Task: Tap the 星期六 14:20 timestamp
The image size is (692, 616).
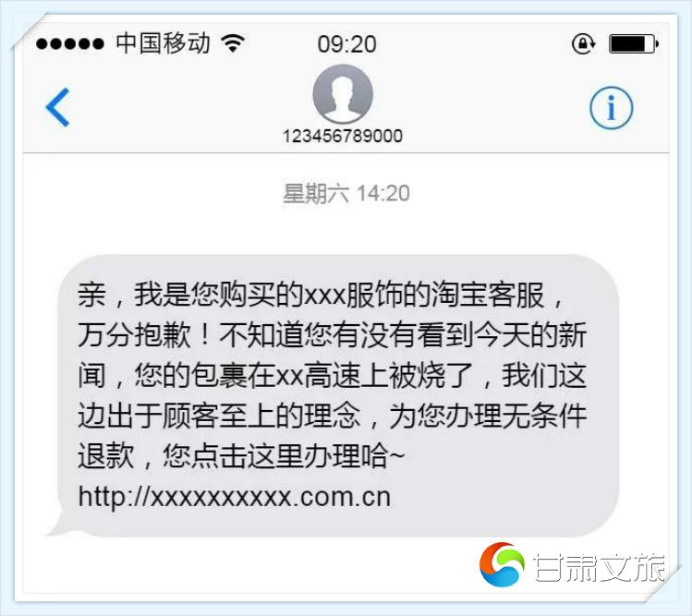Action: click(346, 193)
